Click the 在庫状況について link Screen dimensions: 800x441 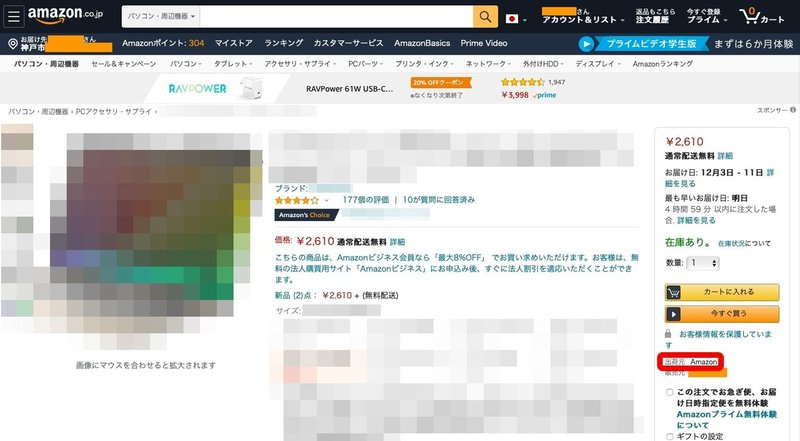[744, 243]
